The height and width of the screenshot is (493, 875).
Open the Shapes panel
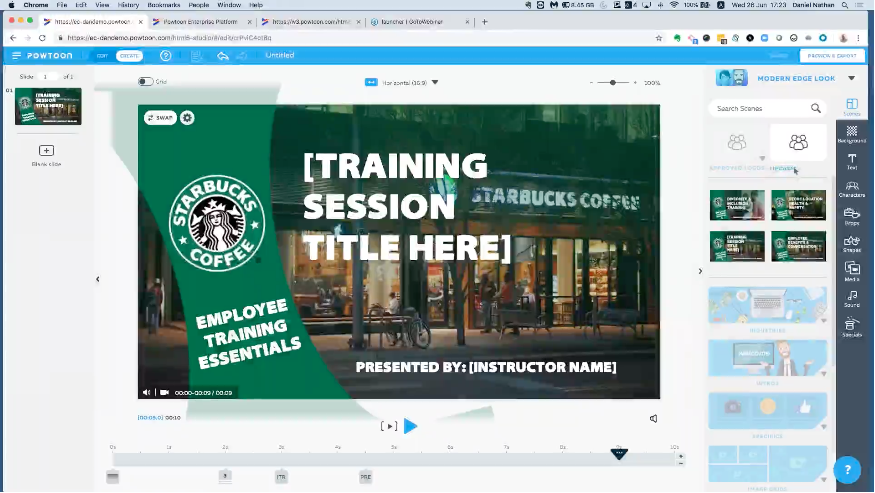pos(851,243)
